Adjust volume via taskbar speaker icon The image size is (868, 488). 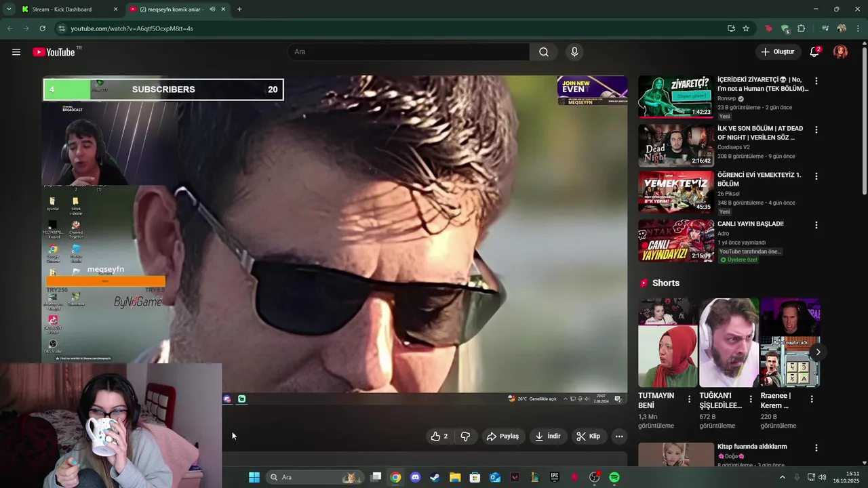pyautogui.click(x=823, y=477)
